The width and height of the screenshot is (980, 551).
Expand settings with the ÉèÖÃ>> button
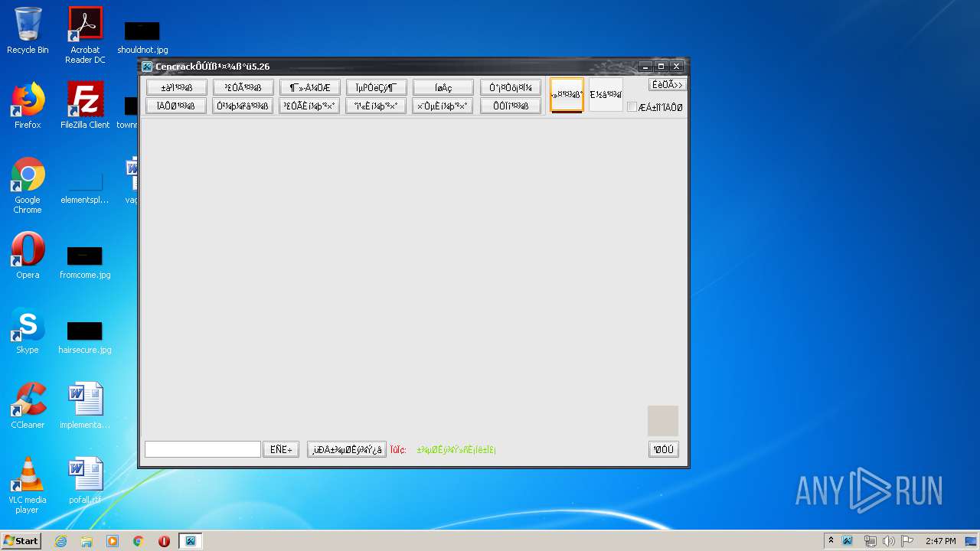[x=667, y=85]
